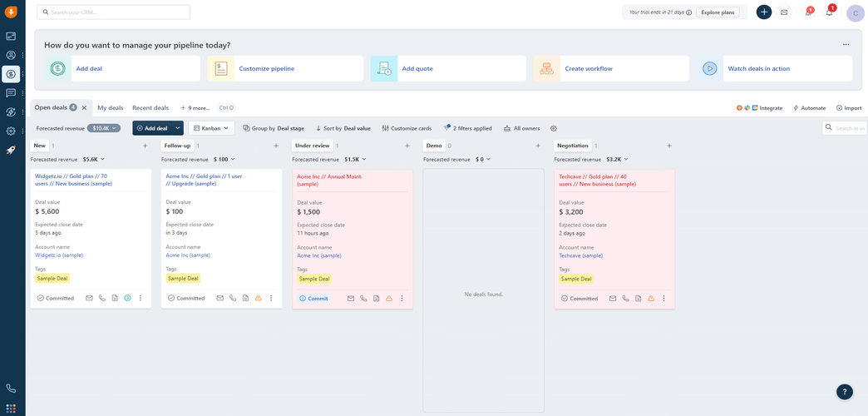Screen dimensions: 868x416
Task: Add a deal in the Negotiation column plus
Action: coord(669,146)
